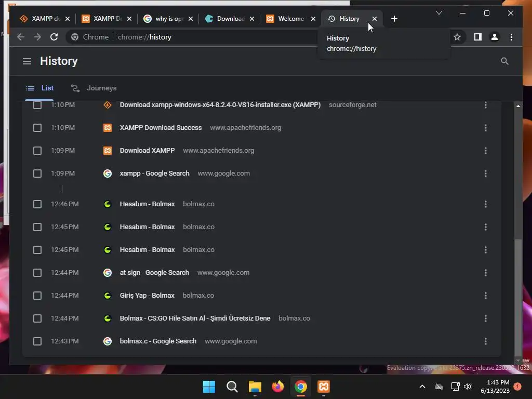Image resolution: width=532 pixels, height=399 pixels.
Task: Open Chrome side panel icon
Action: tap(478, 37)
